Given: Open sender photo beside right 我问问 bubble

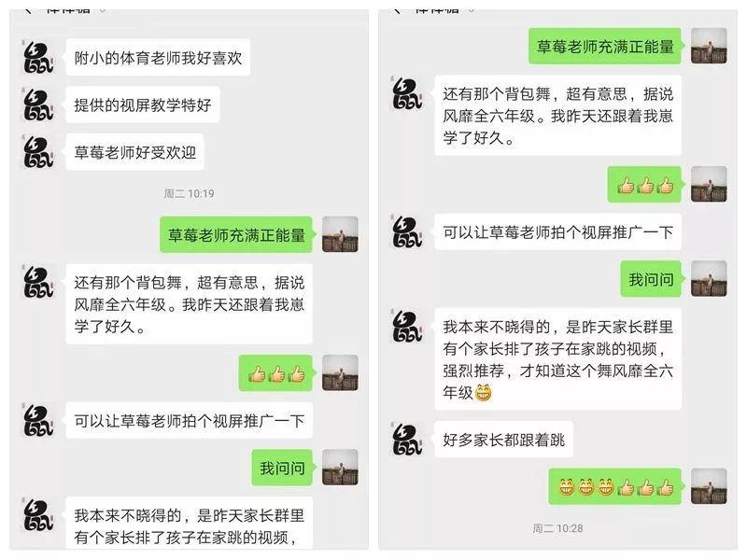Looking at the screenshot, I should pos(709,279).
